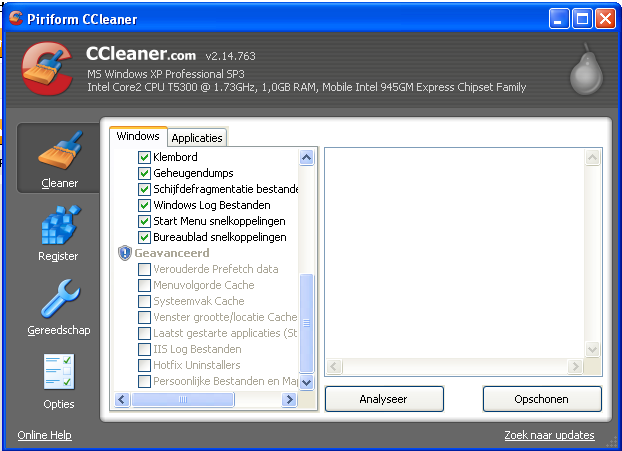
Task: Open the Register section cubes icon
Action: [60, 225]
